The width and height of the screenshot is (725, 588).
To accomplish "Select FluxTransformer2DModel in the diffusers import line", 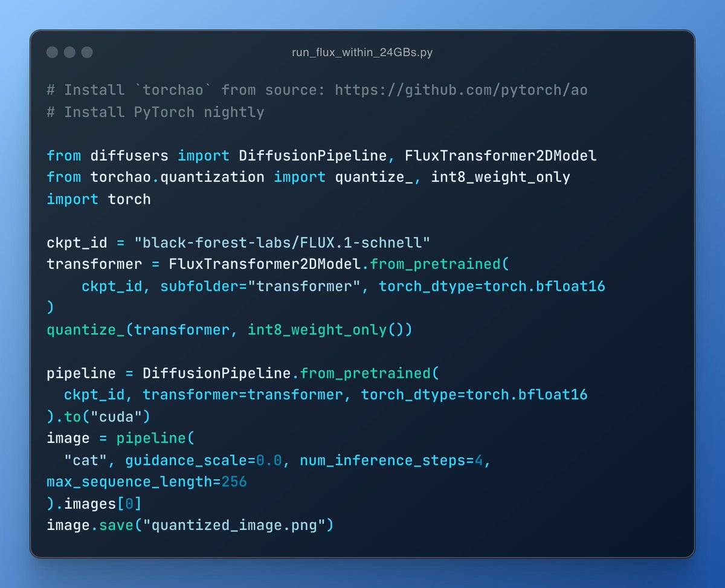I will coord(501,156).
